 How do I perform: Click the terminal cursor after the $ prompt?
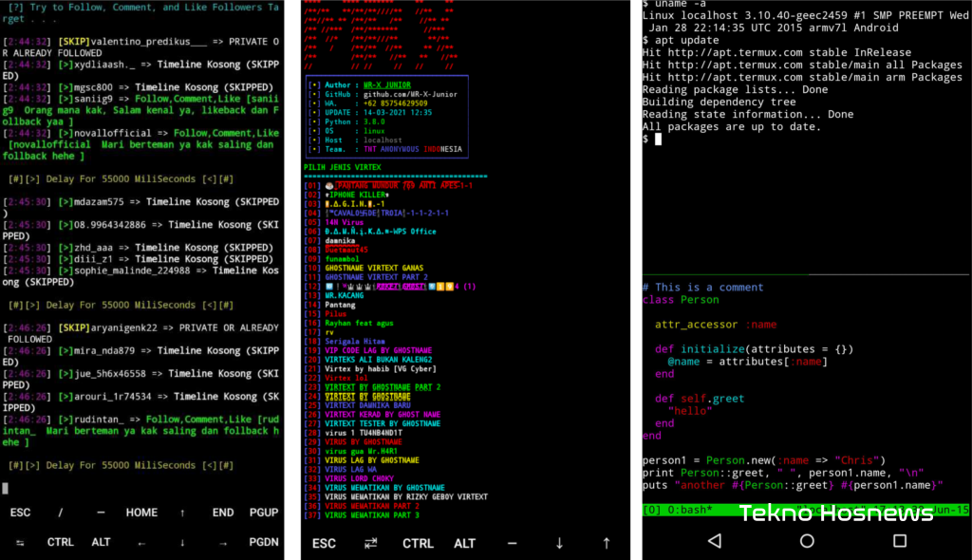(659, 140)
